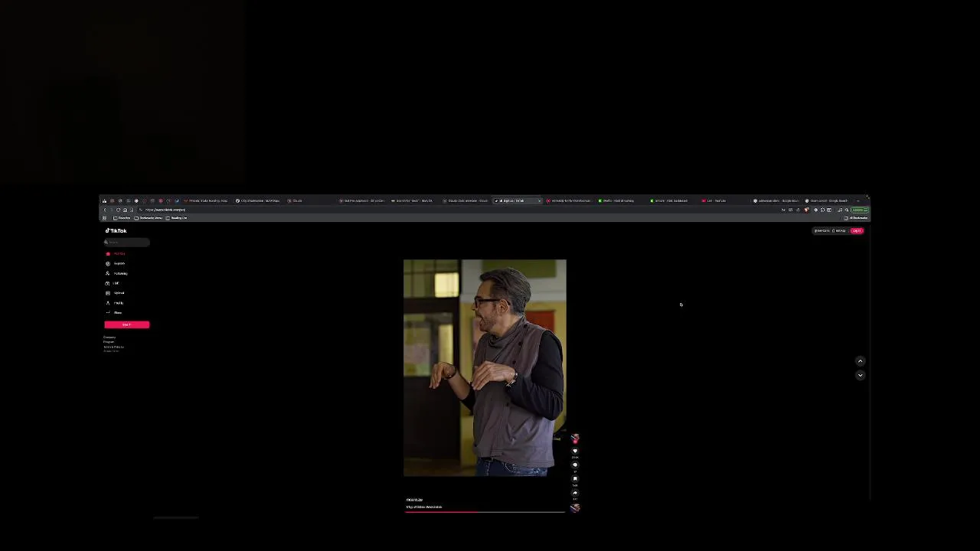Click the bookmark icon left of the address bar
The width and height of the screenshot is (980, 551).
pos(132,210)
